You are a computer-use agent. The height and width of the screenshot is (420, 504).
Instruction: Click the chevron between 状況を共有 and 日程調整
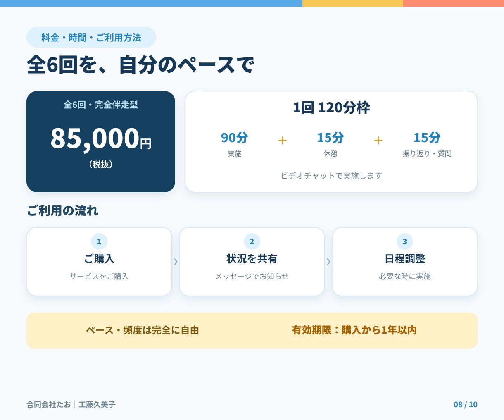328,262
